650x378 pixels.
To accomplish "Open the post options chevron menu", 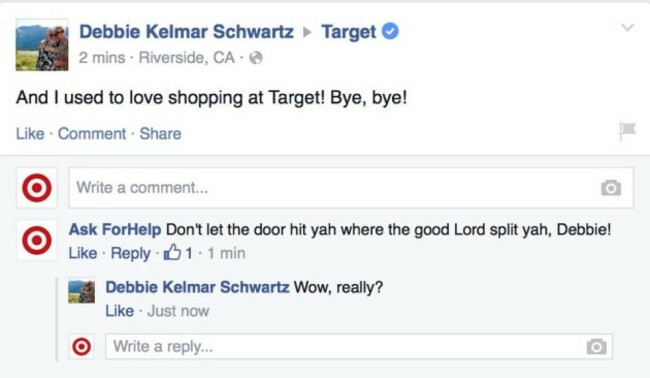I will pyautogui.click(x=628, y=28).
